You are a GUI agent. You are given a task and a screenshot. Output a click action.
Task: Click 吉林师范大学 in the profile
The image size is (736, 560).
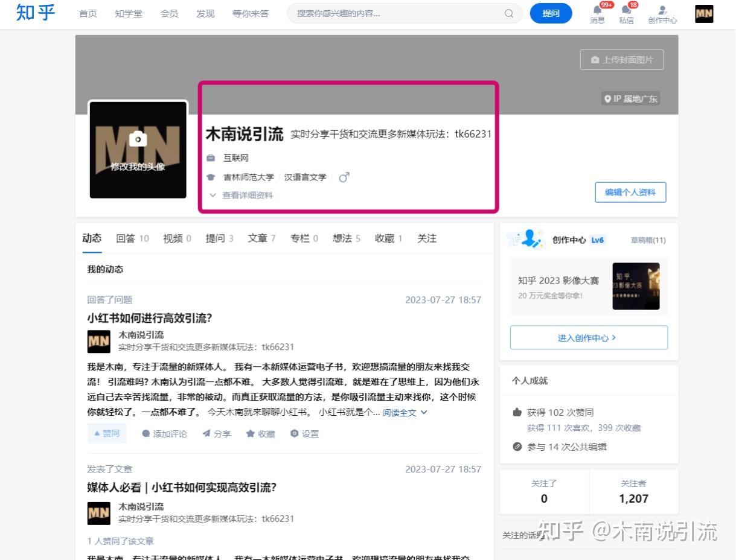[x=249, y=177]
